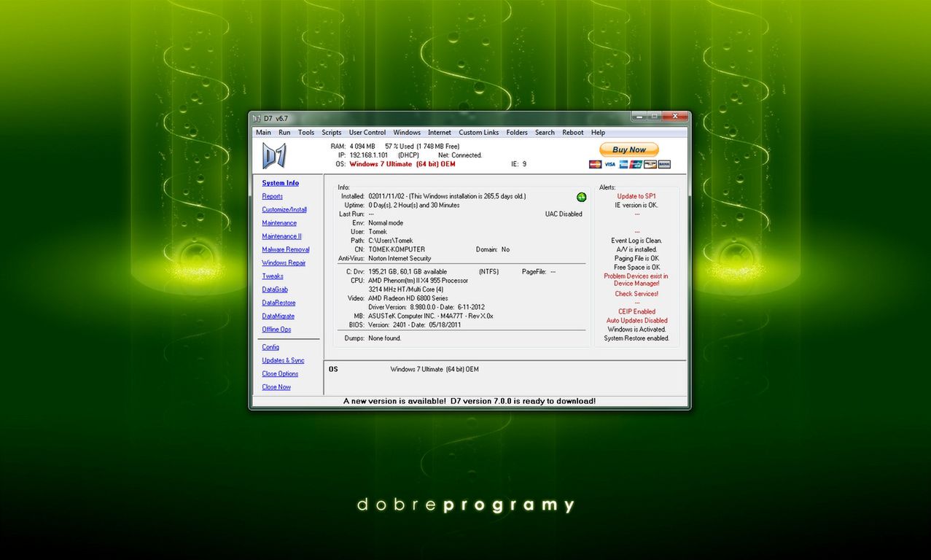Open the Custom Links menu
Screen dimensions: 931x560
tap(479, 133)
